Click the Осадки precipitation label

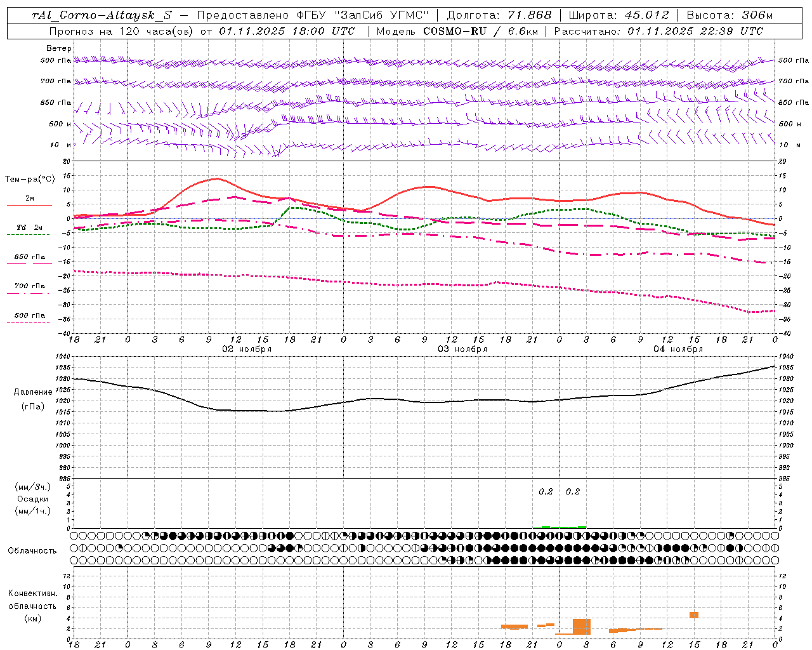(x=33, y=499)
